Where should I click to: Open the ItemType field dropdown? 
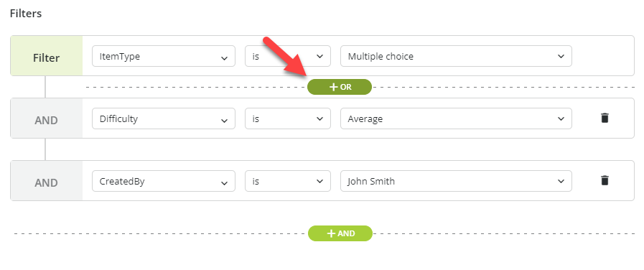point(164,56)
